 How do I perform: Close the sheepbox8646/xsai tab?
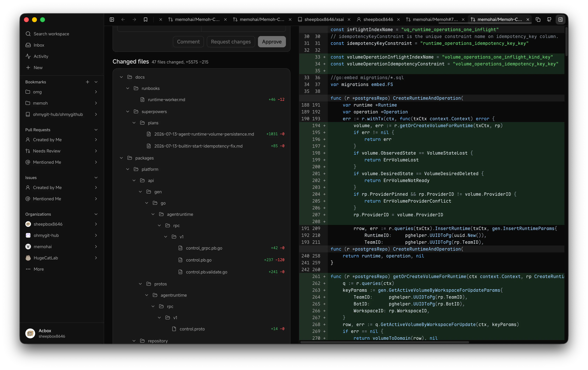click(349, 20)
